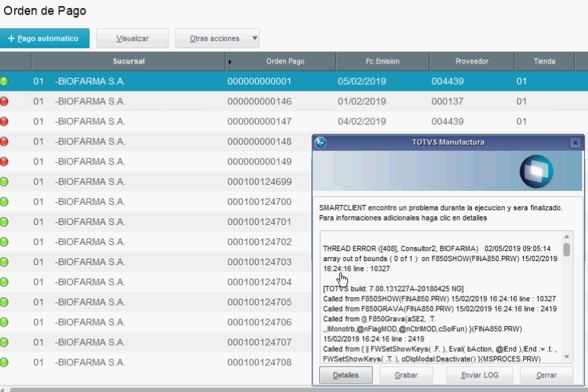Click red status icon of order 000000000148
Viewport: 588px width, 392px height.
click(x=4, y=142)
